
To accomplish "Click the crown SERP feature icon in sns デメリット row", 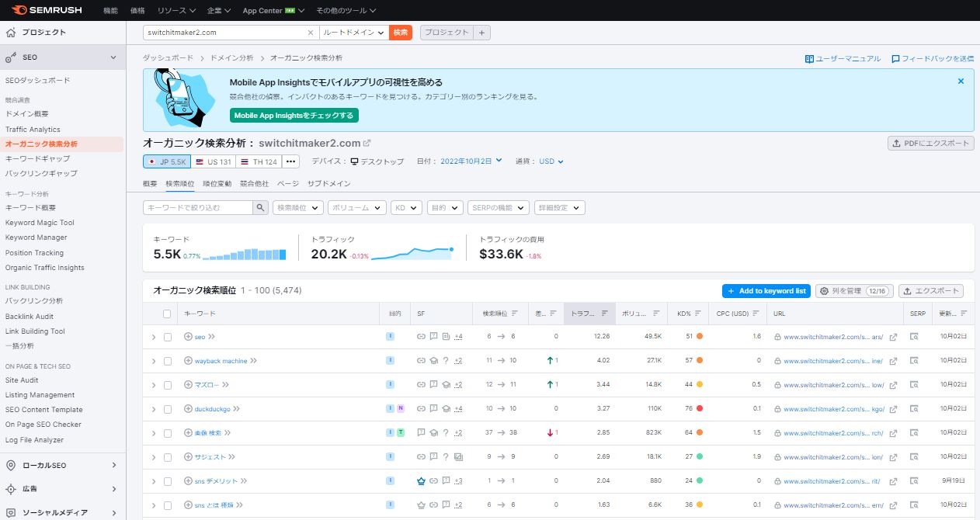I will pos(421,481).
